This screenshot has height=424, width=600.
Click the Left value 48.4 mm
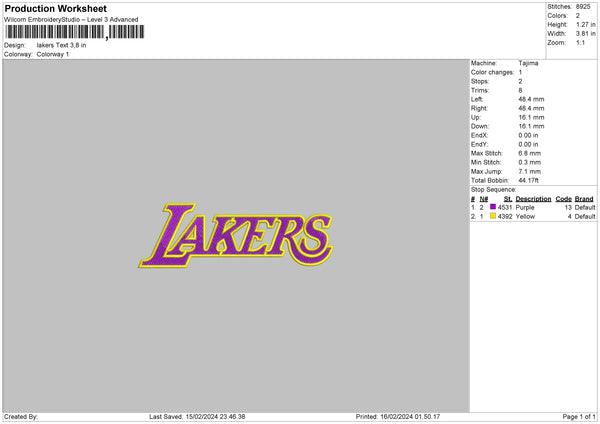click(532, 99)
